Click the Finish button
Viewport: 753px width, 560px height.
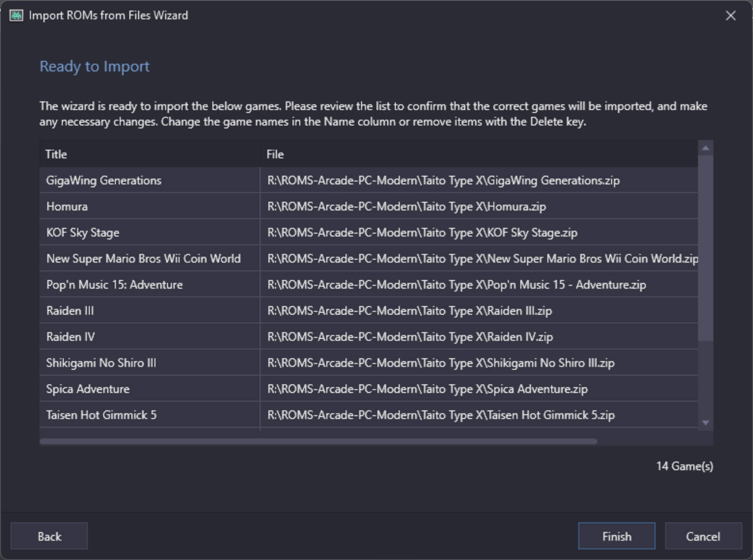click(x=617, y=536)
